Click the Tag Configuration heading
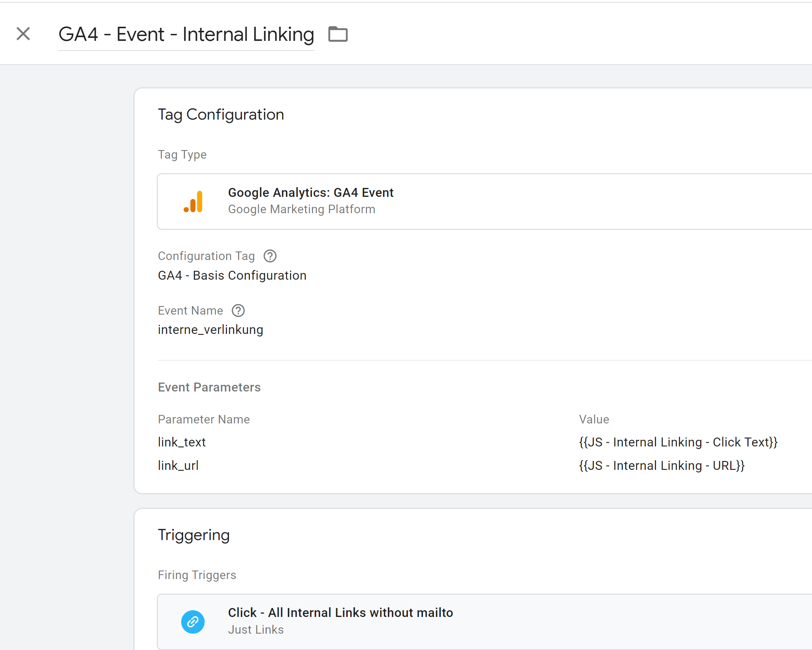Screen dimensions: 812x650 (x=221, y=114)
